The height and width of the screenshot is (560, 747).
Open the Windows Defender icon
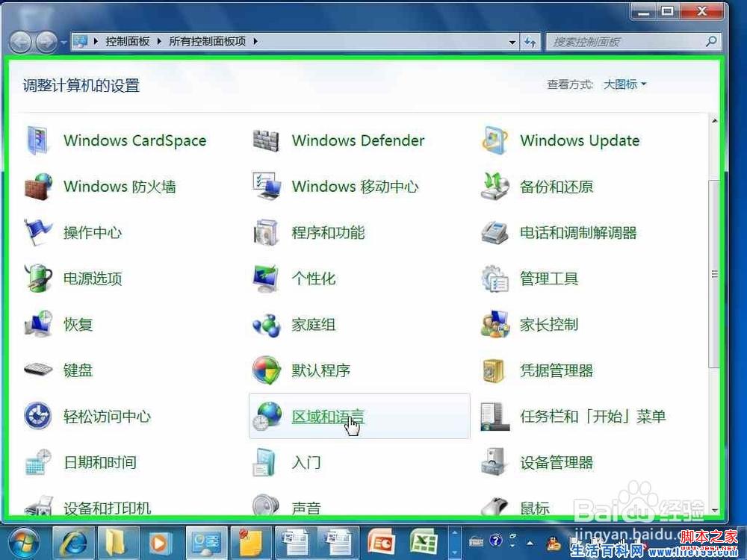tap(266, 140)
